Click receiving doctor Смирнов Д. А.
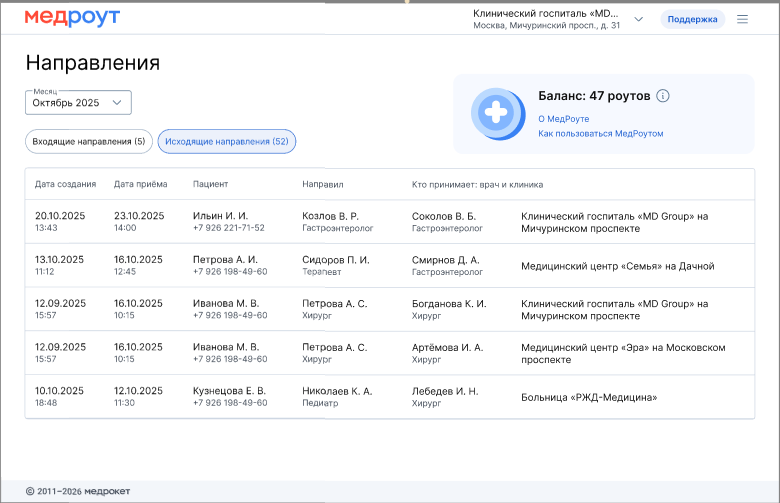The width and height of the screenshot is (780, 503). pyautogui.click(x=445, y=260)
